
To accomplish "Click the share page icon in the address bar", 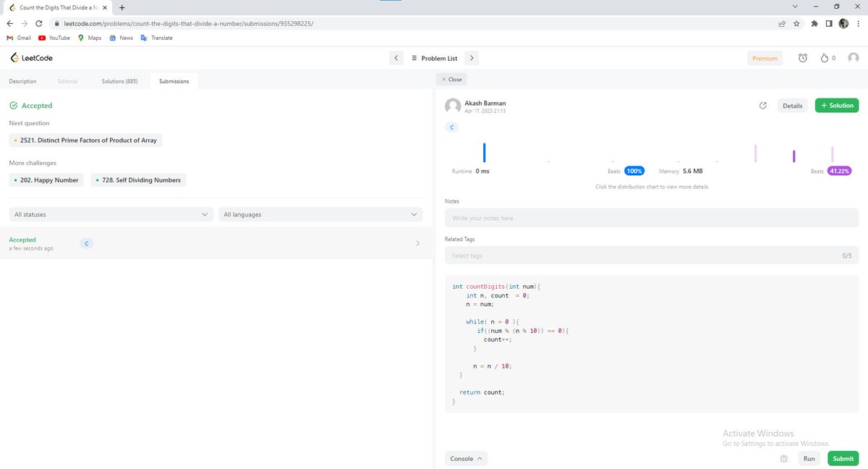I will pos(782,23).
